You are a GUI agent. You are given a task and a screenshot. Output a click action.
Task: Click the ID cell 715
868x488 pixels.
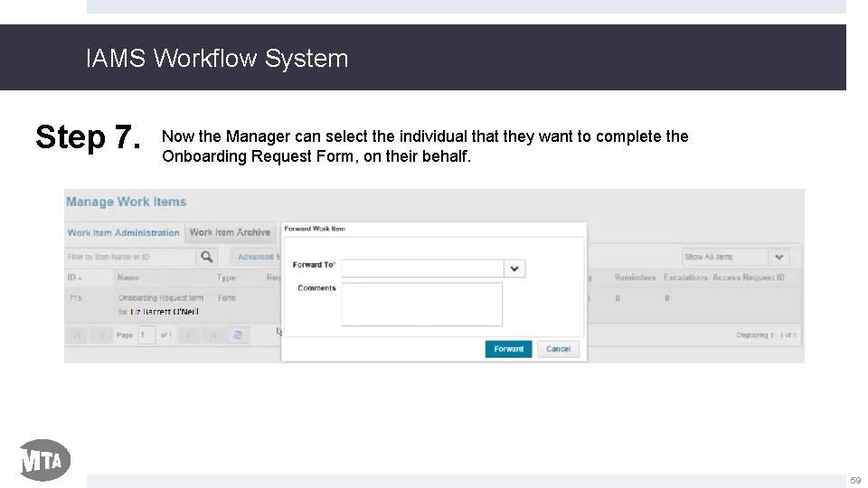coord(75,297)
